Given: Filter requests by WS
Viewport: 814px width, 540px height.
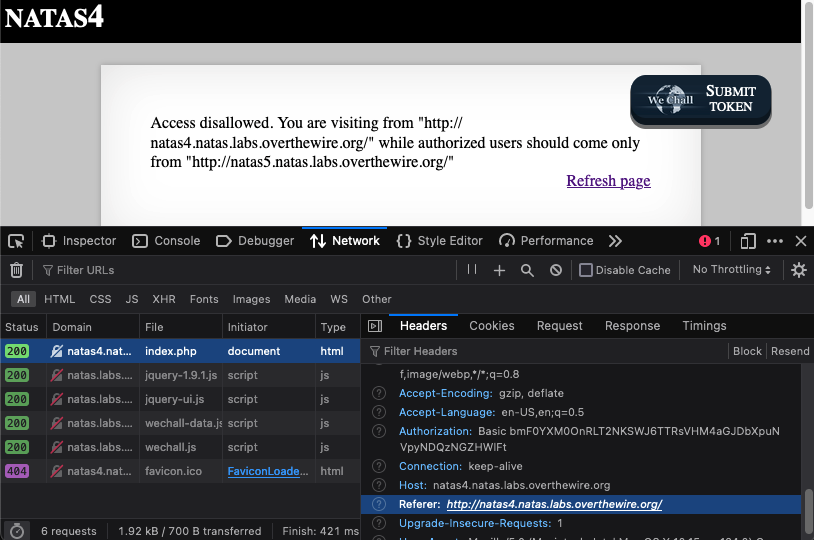Looking at the screenshot, I should click(339, 299).
